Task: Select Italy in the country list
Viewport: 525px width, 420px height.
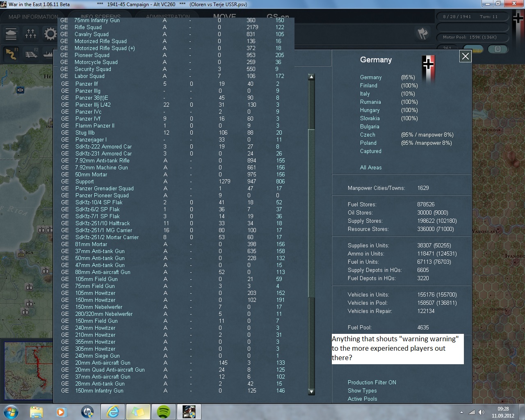Action: pyautogui.click(x=365, y=94)
